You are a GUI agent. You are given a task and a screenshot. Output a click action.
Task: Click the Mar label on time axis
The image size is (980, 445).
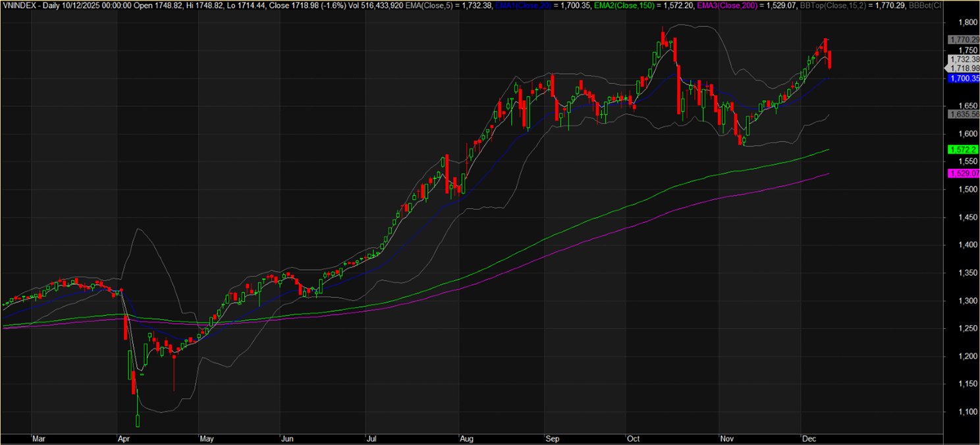[39, 438]
